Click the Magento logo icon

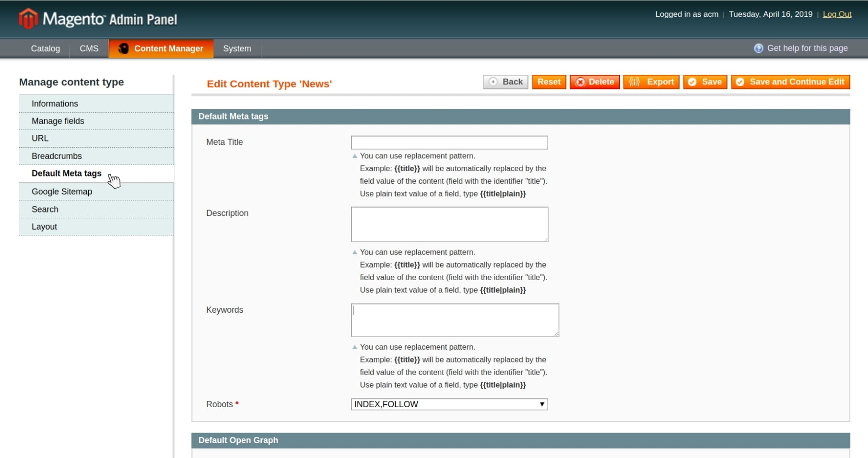click(x=28, y=19)
